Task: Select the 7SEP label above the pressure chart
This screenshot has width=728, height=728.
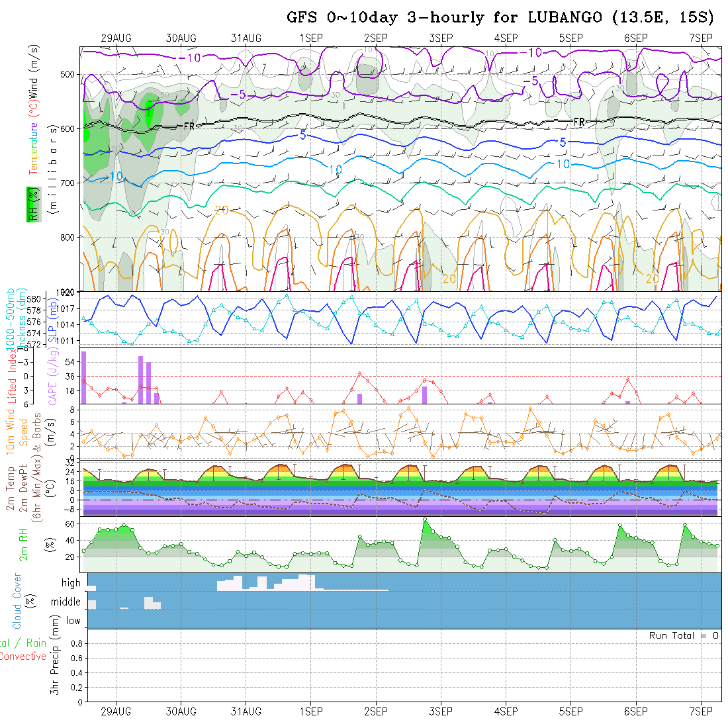Action: [701, 38]
